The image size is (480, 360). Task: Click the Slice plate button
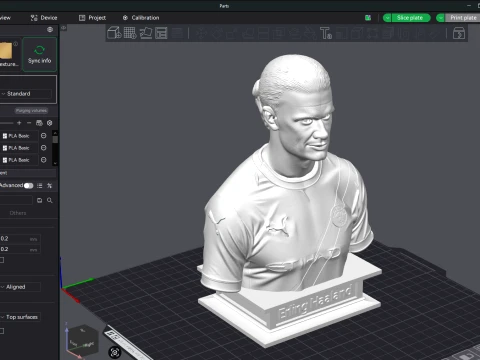coord(410,18)
